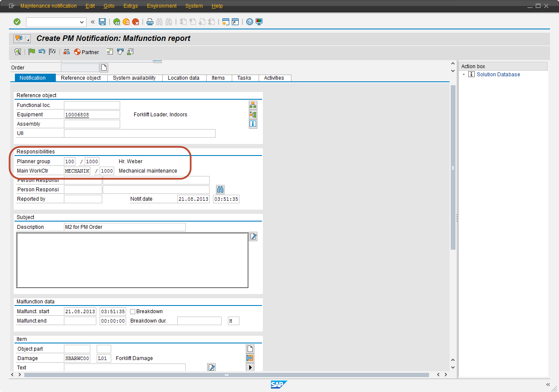The width and height of the screenshot is (559, 392).
Task: Switch to the Tasks tab
Action: point(244,78)
